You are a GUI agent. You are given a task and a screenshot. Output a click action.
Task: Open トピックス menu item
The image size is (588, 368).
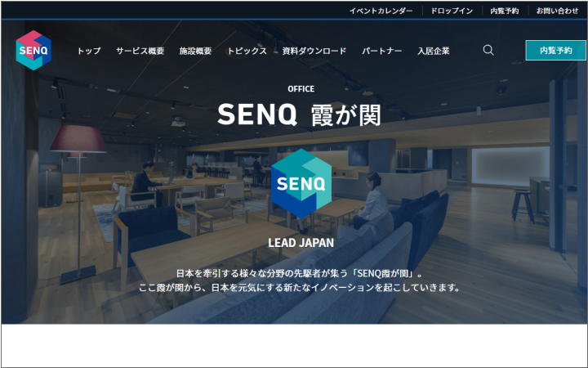tap(247, 51)
